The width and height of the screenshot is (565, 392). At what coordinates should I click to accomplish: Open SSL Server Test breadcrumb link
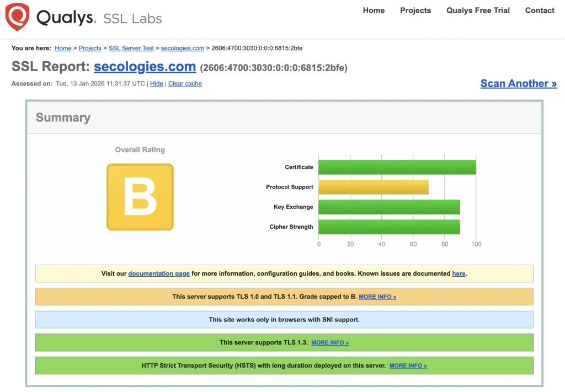point(131,49)
